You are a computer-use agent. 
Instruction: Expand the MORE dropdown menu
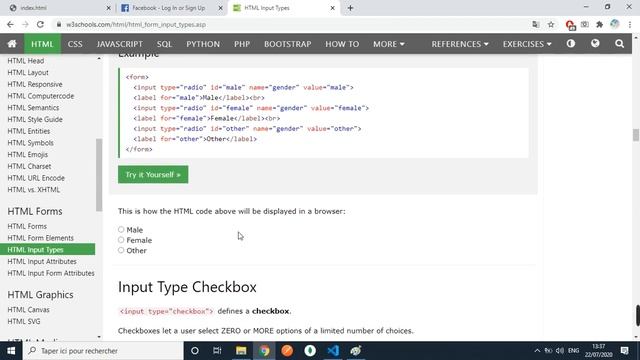pos(389,44)
